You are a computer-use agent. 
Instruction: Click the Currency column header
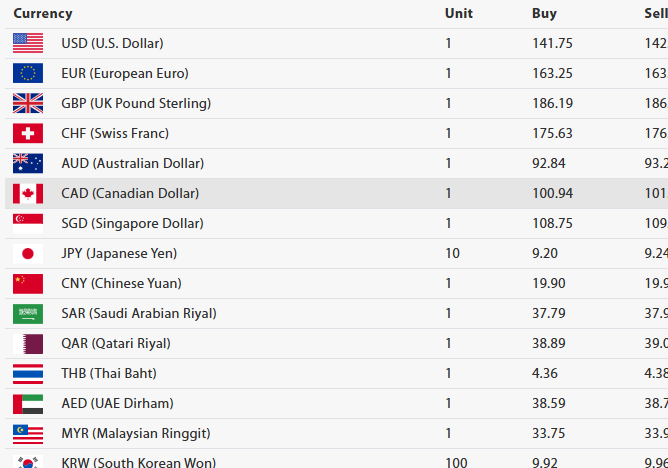click(x=43, y=14)
